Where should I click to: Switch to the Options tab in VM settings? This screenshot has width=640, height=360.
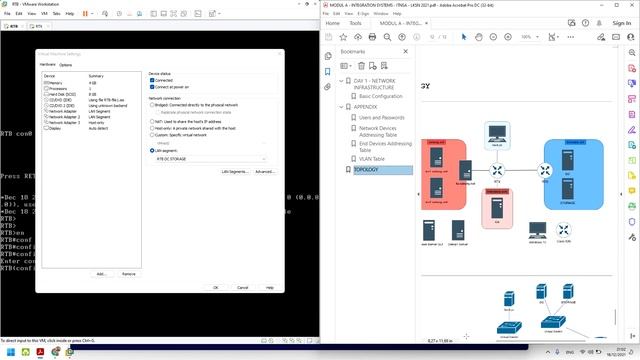(x=65, y=65)
